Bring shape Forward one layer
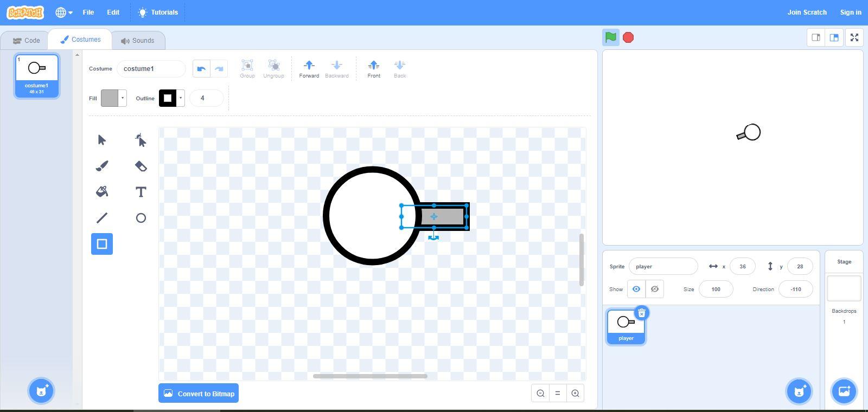The height and width of the screenshot is (412, 868). click(309, 69)
